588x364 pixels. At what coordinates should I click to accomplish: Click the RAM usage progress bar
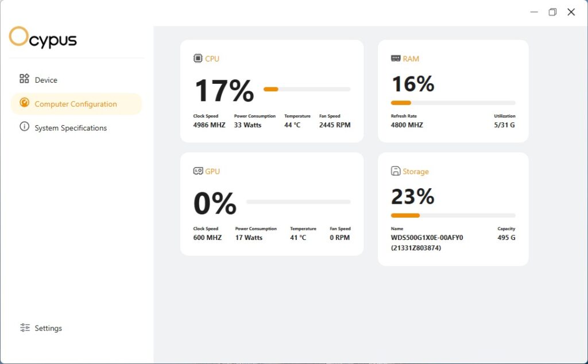coord(453,103)
